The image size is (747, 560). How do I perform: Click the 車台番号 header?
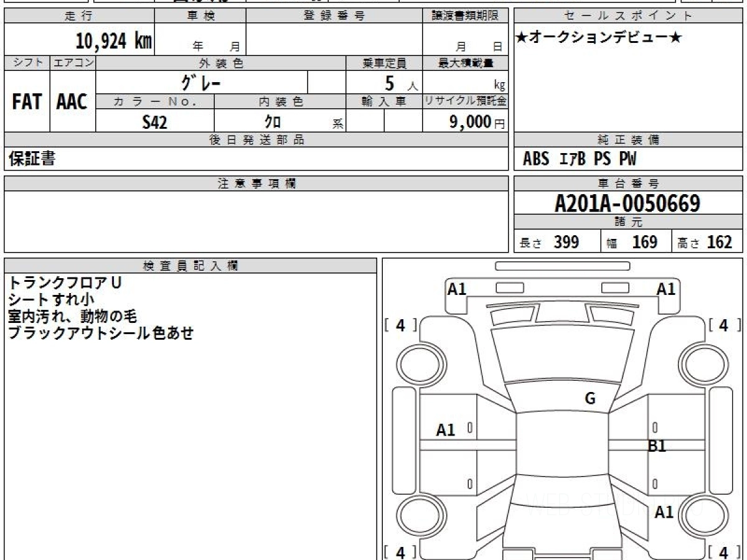(629, 184)
